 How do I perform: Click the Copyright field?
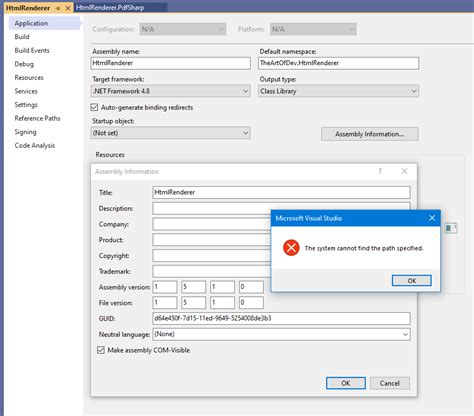[212, 256]
